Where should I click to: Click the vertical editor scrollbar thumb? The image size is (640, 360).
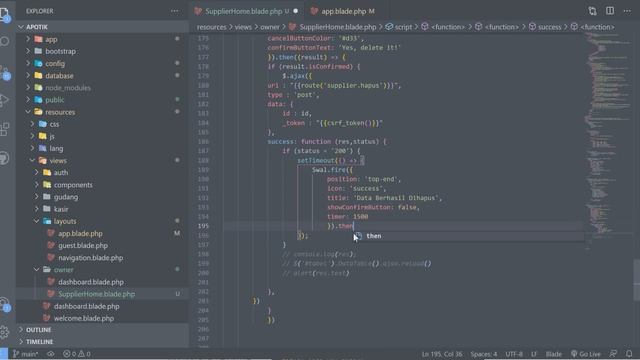(x=637, y=280)
